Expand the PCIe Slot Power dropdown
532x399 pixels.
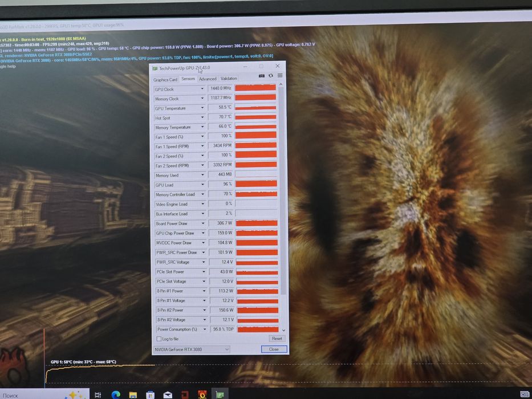204,272
